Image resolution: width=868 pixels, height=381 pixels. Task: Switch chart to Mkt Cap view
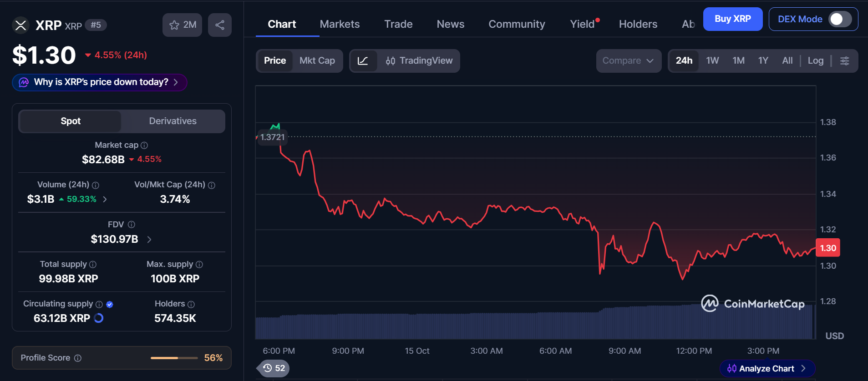click(x=317, y=61)
